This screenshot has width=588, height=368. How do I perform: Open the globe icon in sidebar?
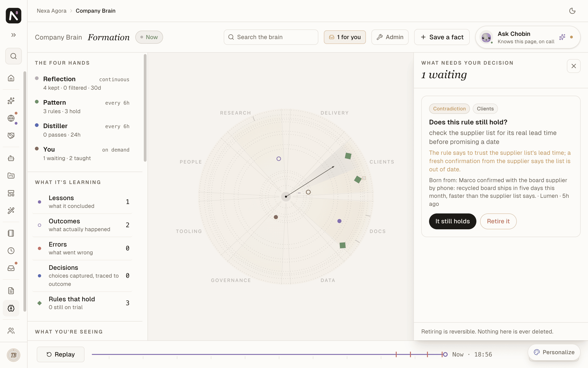tap(11, 118)
